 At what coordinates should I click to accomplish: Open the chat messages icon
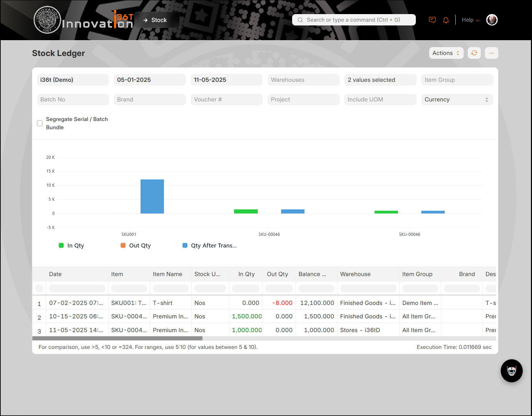pos(432,20)
